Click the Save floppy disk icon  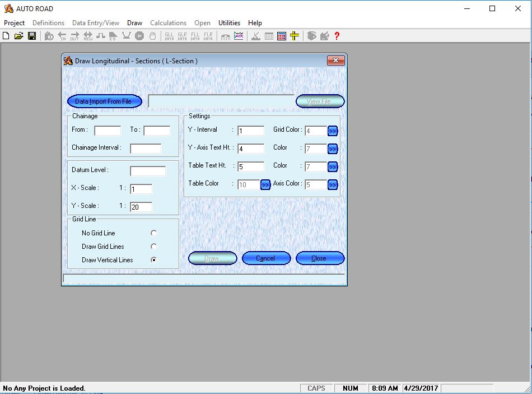click(32, 36)
